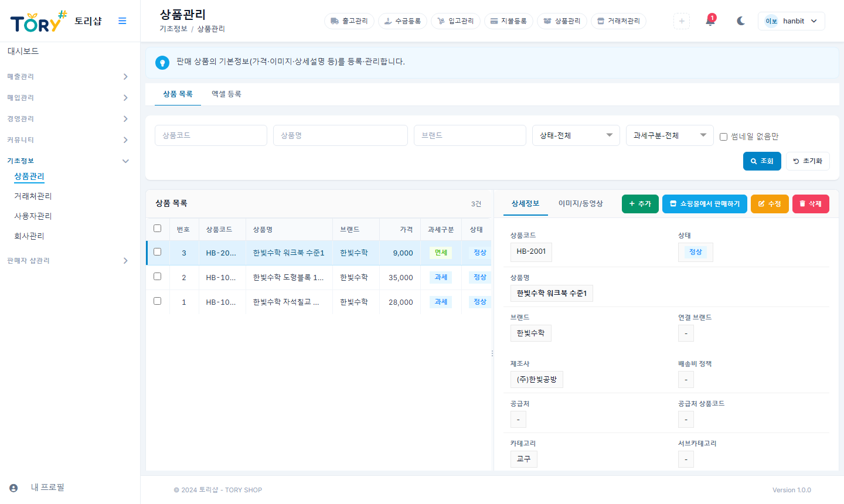The image size is (844, 504).
Task: Open the hanbit user account dropdown
Action: click(791, 21)
